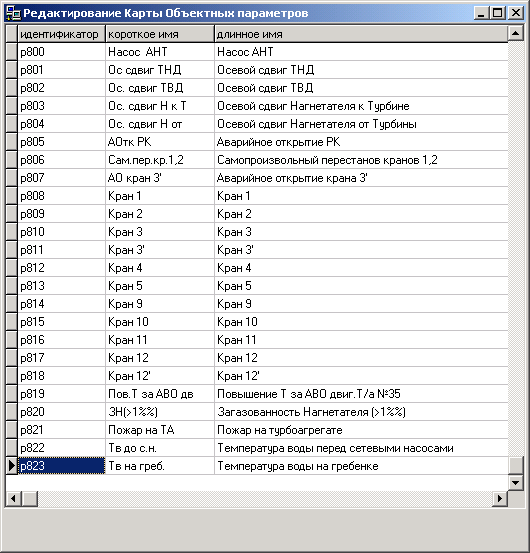The height and width of the screenshot is (553, 530).
Task: Click vertical scrollbar down arrow
Action: (516, 482)
